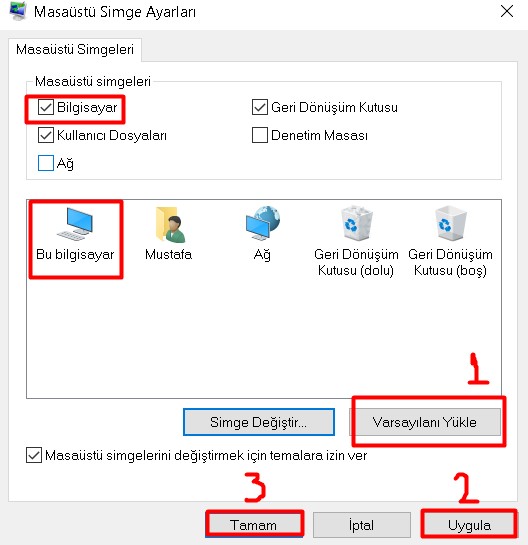Select Geri Dönüşüm Kutusu (dolu) icon
Viewport: 528px width, 545px height.
pos(356,223)
